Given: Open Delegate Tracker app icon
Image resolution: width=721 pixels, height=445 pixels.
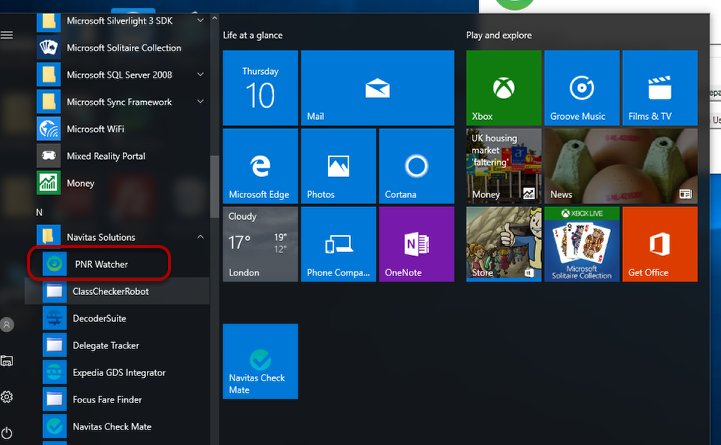Looking at the screenshot, I should click(54, 345).
